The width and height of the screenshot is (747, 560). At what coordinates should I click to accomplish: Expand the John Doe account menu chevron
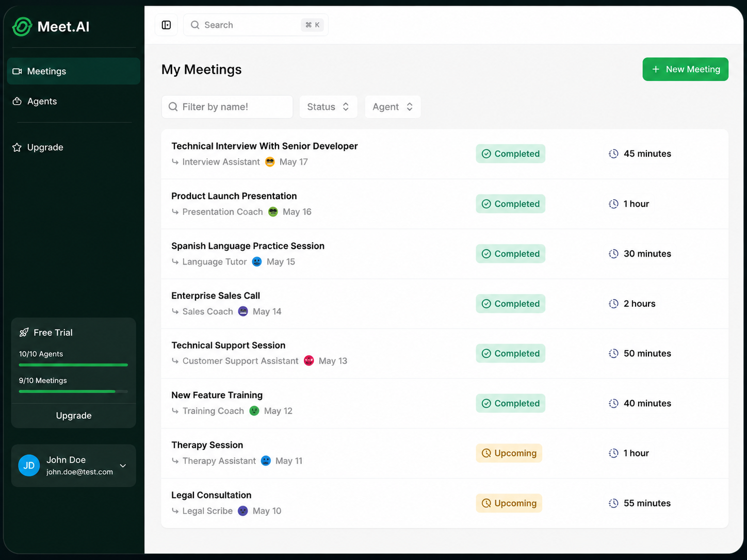[123, 466]
